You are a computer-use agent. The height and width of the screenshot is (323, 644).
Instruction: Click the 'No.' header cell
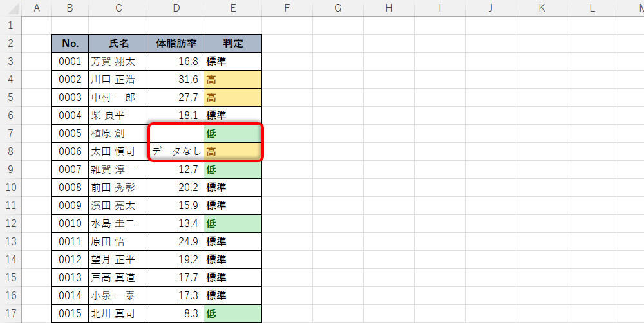tap(70, 44)
